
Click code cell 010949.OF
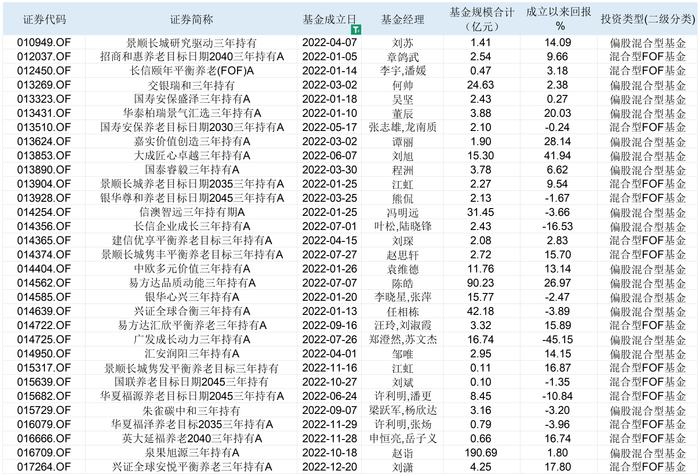tap(44, 42)
